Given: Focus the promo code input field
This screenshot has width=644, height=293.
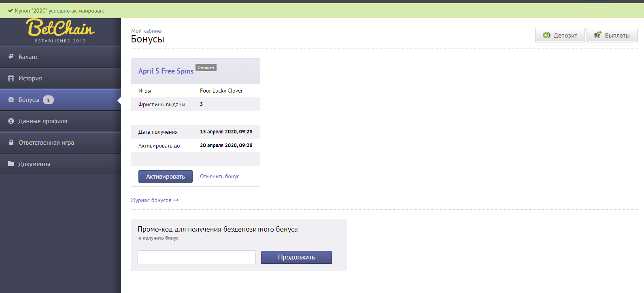Looking at the screenshot, I should pyautogui.click(x=196, y=257).
